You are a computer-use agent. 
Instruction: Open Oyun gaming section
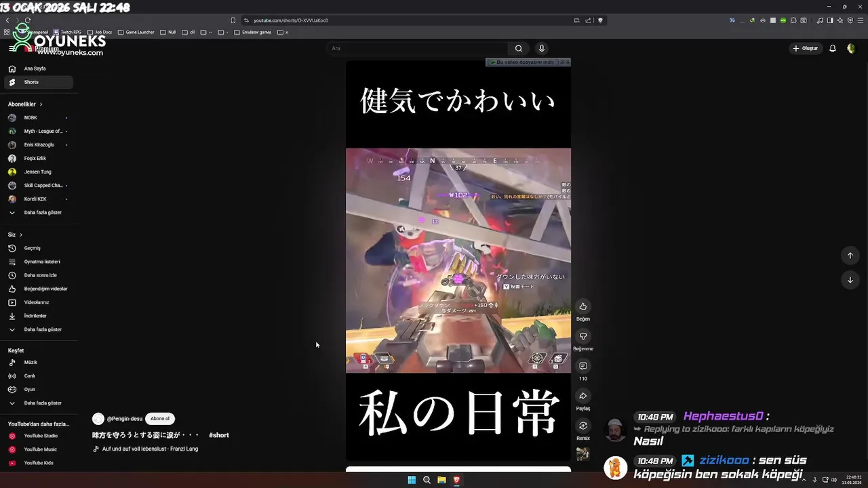[39, 389]
